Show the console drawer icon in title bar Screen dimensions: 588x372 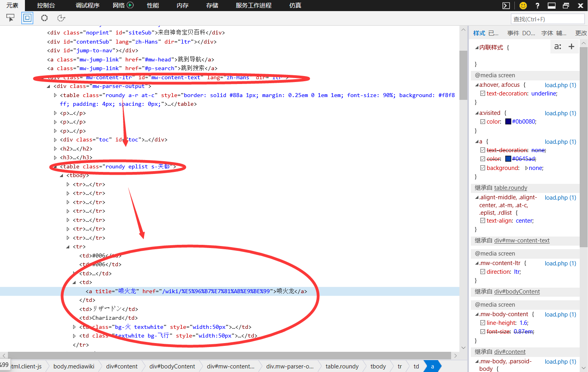click(506, 6)
